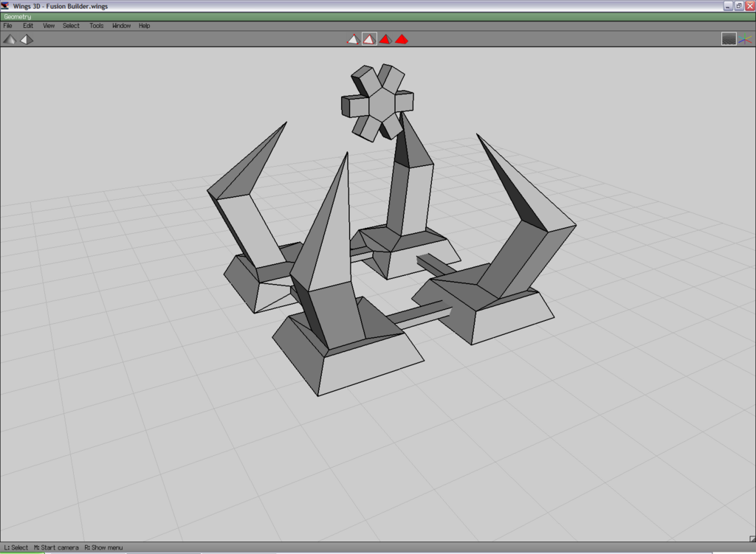Switch between orthographic and perspective view icon
Image resolution: width=756 pixels, height=554 pixels.
tap(26, 39)
